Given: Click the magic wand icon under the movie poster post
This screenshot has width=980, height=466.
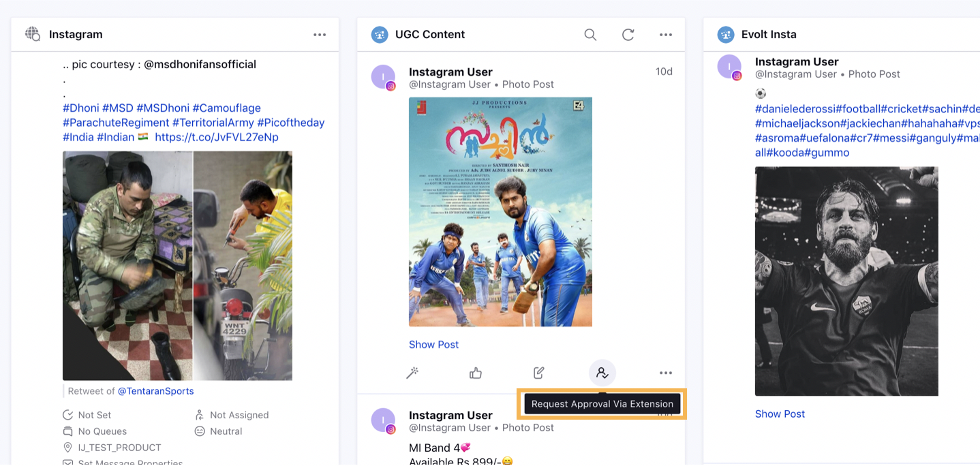Looking at the screenshot, I should (412, 373).
